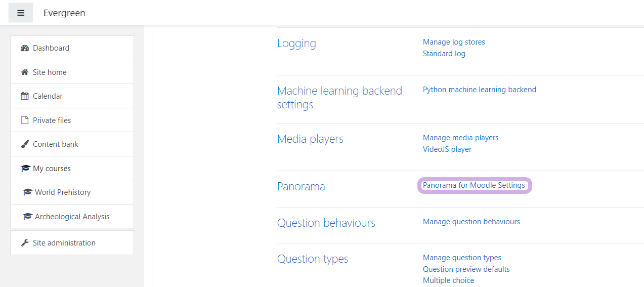Select the Question types category heading
Screen dimensions: 644x287
click(x=312, y=259)
